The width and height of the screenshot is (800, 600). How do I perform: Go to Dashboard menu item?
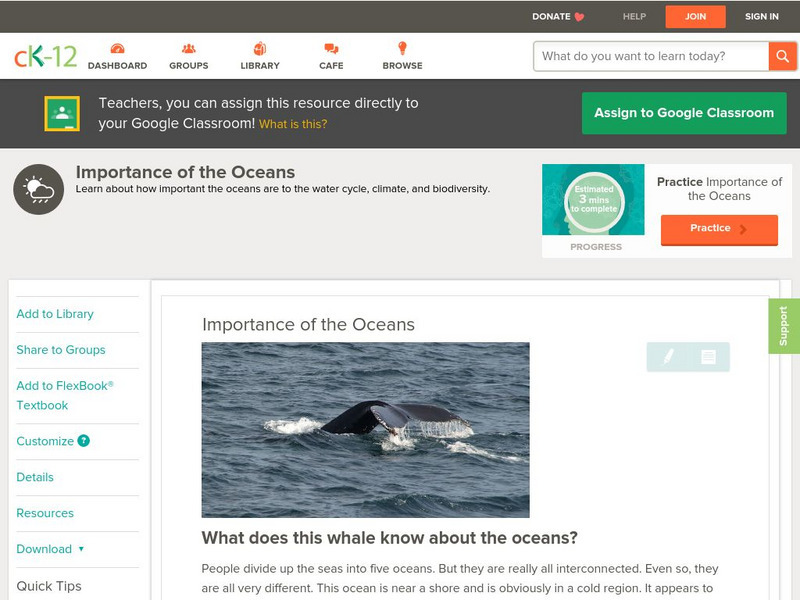click(x=117, y=56)
